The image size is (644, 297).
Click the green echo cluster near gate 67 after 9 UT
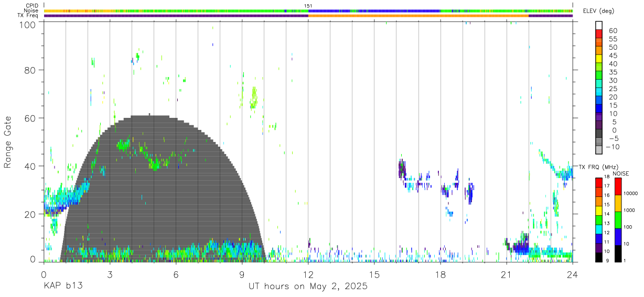tap(254, 98)
